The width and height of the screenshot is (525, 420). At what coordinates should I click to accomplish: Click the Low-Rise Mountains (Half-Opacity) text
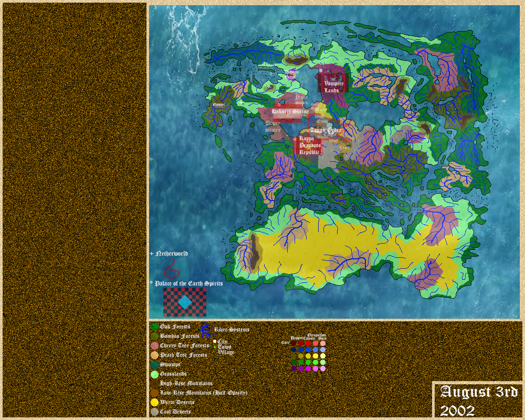pyautogui.click(x=204, y=393)
